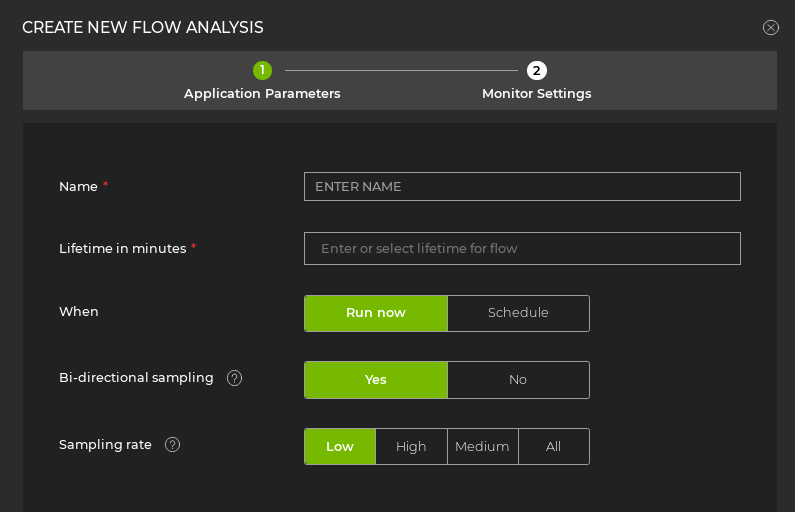Screen dimensions: 795x512
Task: Select Low sampling rate
Action: (340, 447)
